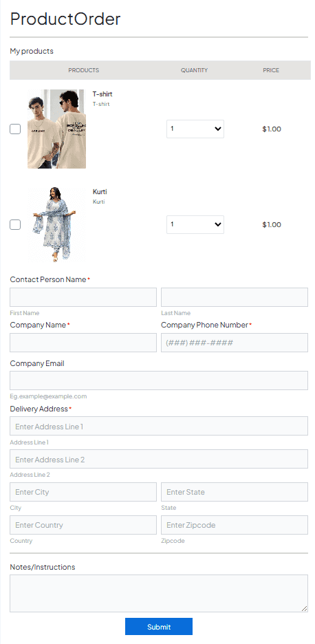Grab the textarea resize handle corner
The image size is (315, 644).
coord(304,609)
